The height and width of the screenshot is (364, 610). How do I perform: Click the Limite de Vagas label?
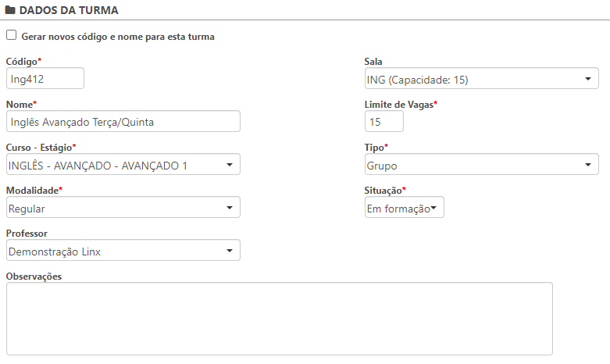(398, 104)
